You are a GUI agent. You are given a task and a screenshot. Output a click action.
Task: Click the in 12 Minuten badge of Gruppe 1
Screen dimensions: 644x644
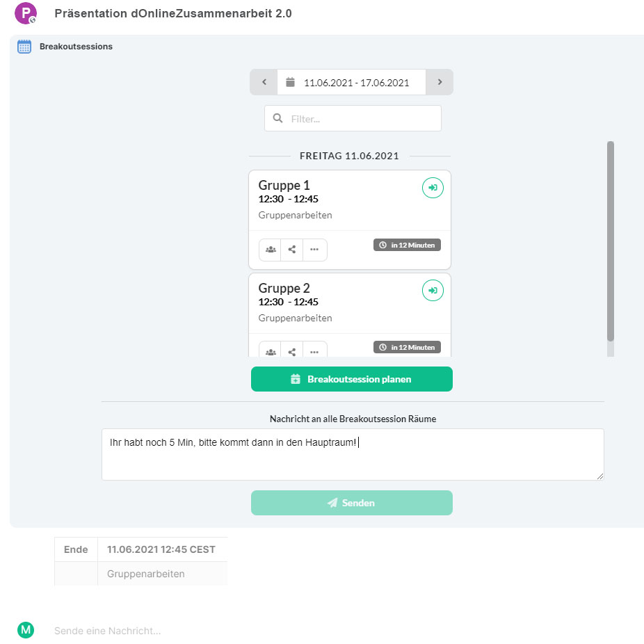[x=407, y=245]
